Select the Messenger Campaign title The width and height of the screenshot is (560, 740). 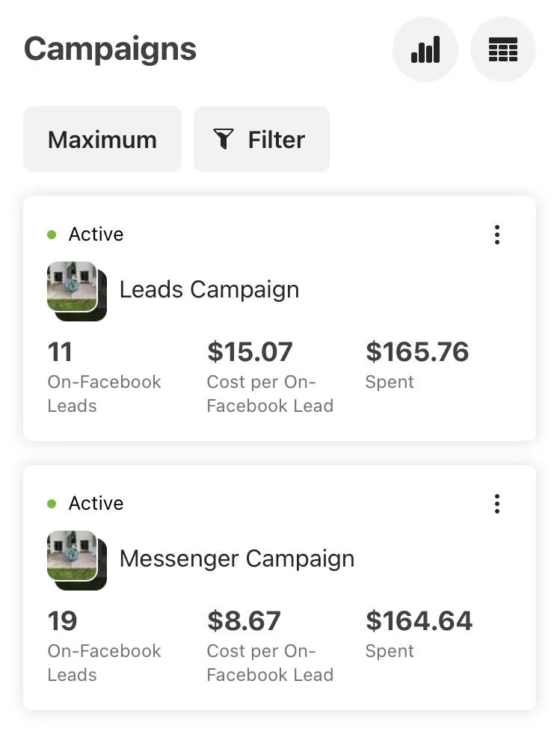pos(237,559)
